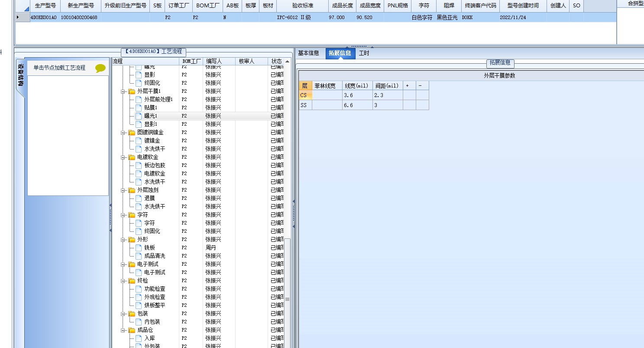Switch to the 拓展信息 tab
644x348 pixels.
coord(340,53)
